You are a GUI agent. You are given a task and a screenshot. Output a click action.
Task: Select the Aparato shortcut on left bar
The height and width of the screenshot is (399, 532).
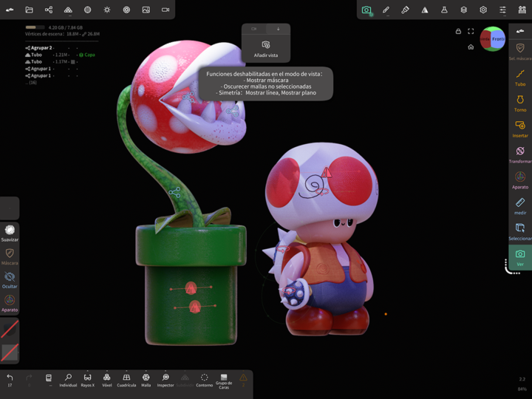tap(10, 304)
